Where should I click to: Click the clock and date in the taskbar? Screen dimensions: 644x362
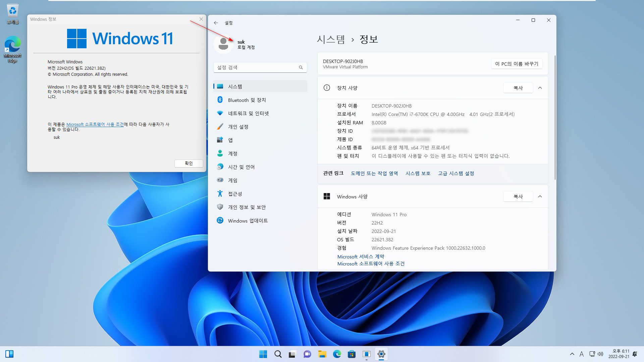[619, 354]
